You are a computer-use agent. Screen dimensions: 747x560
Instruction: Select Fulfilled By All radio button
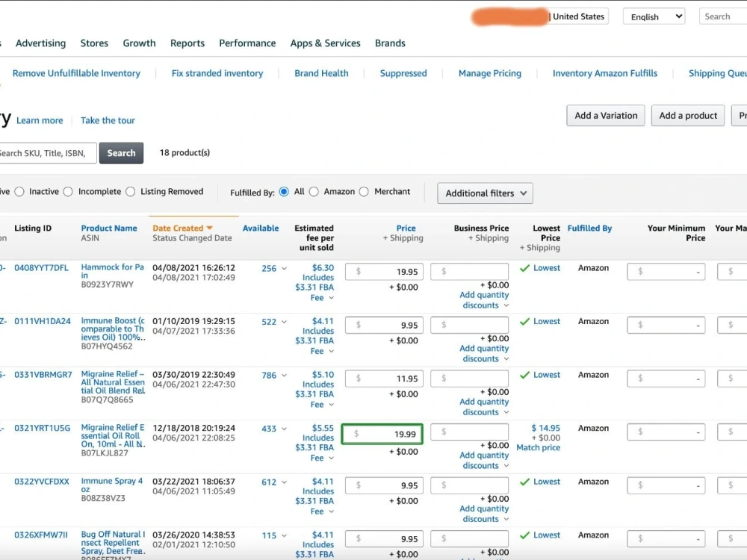(x=284, y=191)
